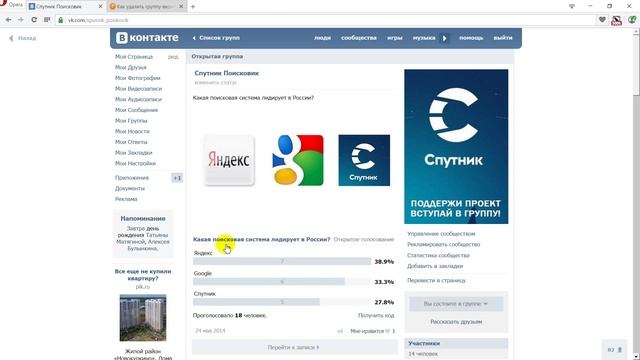The image size is (640, 360).
Task: Open 'Моя Страница' sidebar link
Action: [134, 57]
